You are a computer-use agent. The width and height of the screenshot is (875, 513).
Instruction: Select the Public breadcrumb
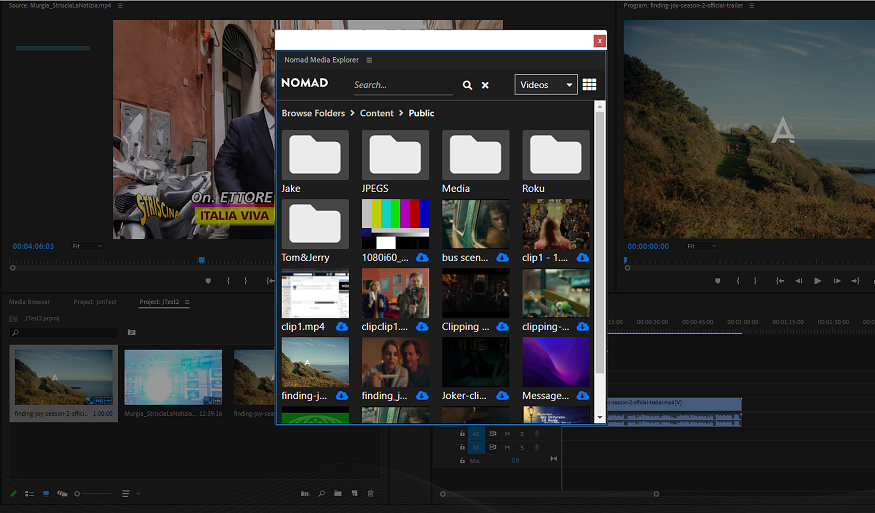point(421,113)
